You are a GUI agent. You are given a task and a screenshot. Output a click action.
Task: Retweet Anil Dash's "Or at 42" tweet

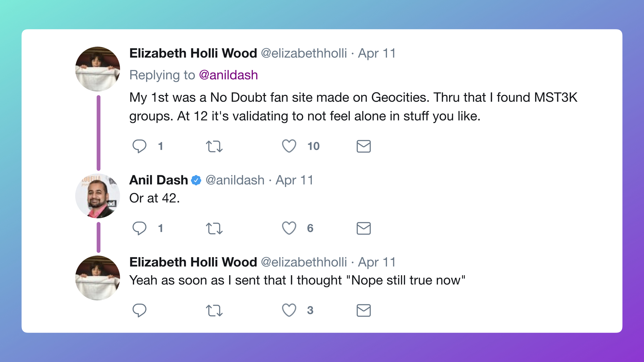pos(214,229)
